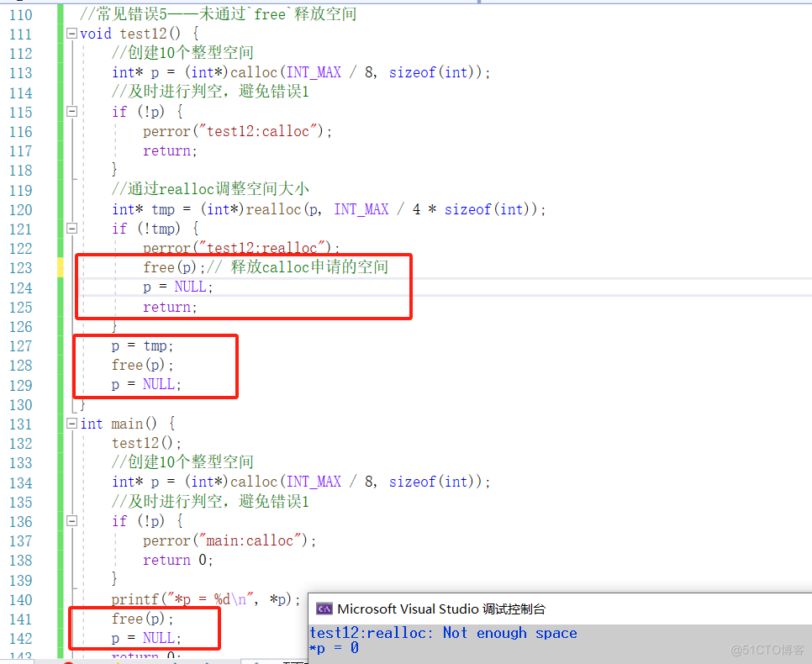The height and width of the screenshot is (664, 812).
Task: Click the debug console window icon
Action: [x=324, y=609]
